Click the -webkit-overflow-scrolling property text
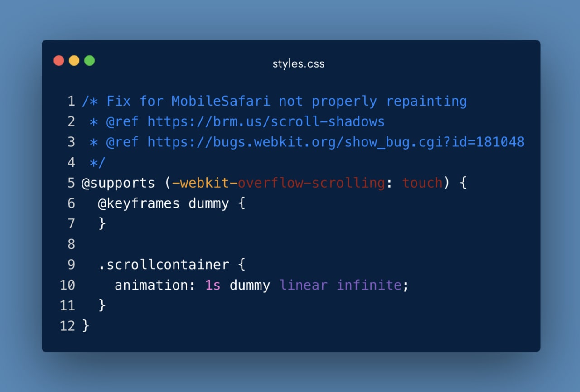This screenshot has height=392, width=580. [278, 183]
